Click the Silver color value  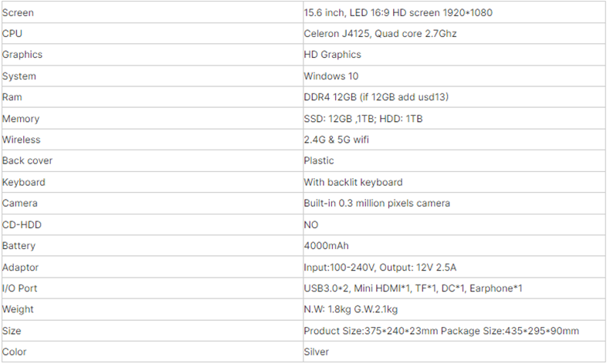(x=316, y=352)
